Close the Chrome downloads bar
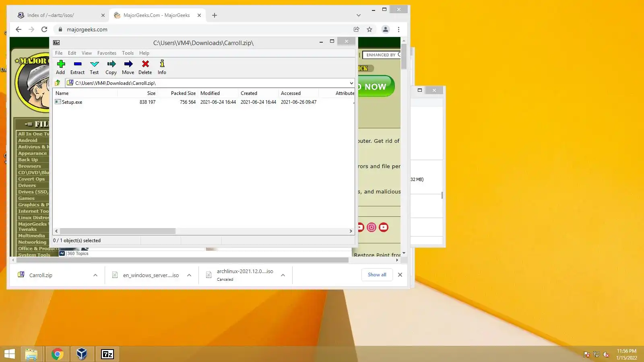Viewport: 644px width, 362px height. (x=400, y=275)
